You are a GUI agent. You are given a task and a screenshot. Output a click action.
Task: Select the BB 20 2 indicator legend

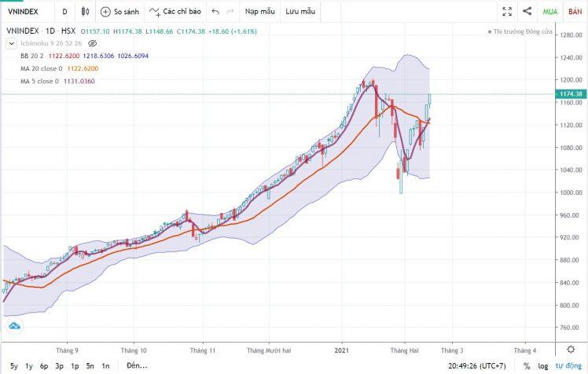tap(32, 56)
